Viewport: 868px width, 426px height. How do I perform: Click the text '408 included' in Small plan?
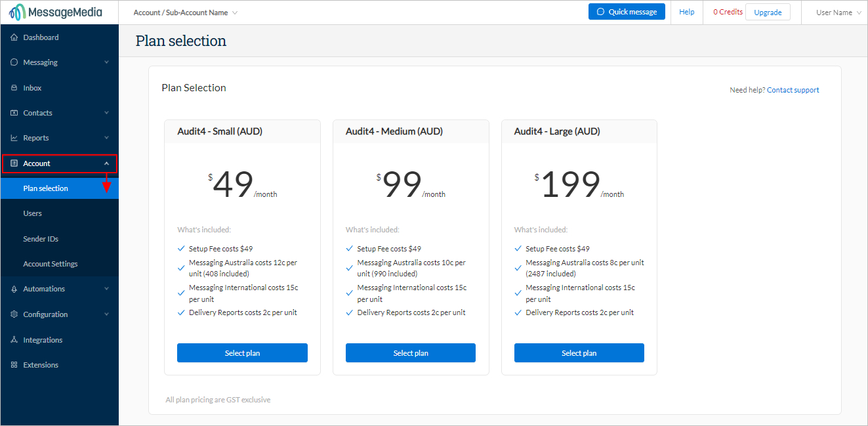pos(227,274)
